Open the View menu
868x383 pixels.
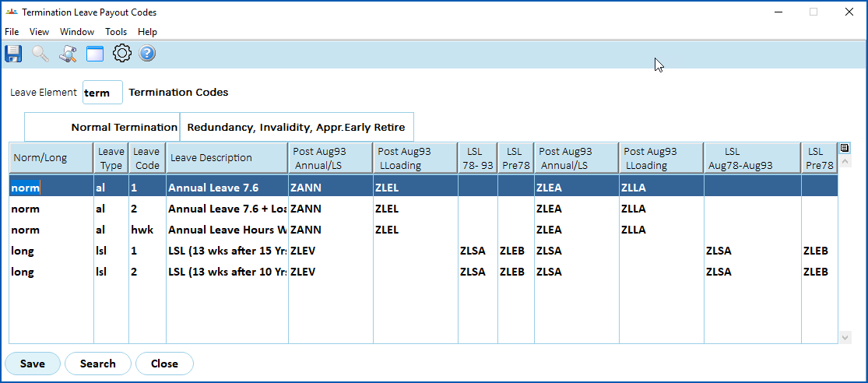click(39, 32)
